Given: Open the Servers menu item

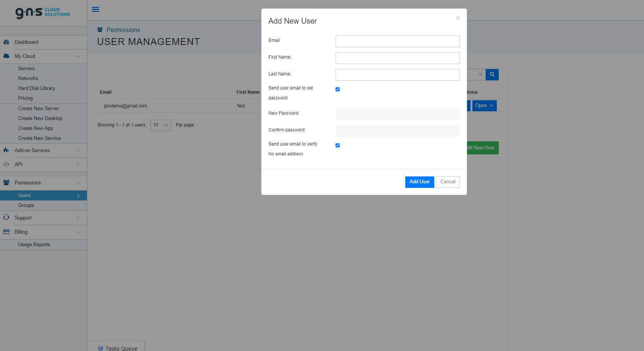Looking at the screenshot, I should (x=26, y=69).
